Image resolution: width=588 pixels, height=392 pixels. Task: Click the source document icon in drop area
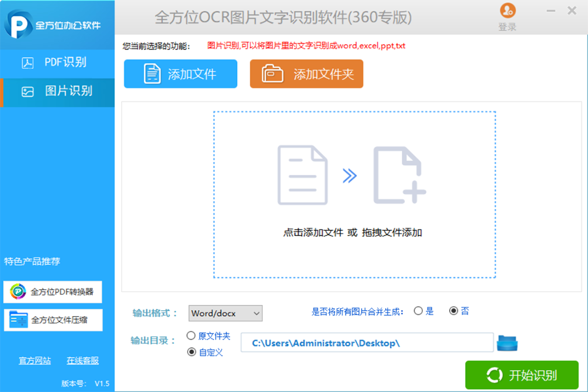[302, 175]
